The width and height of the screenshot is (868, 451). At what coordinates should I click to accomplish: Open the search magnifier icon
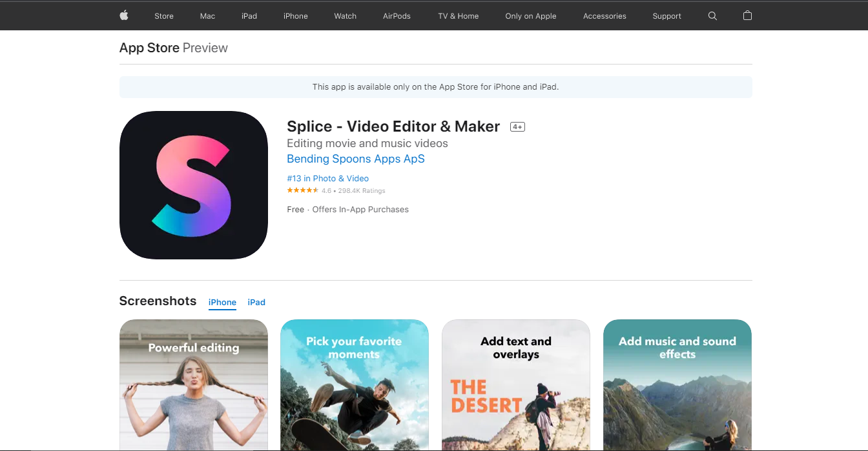(712, 16)
